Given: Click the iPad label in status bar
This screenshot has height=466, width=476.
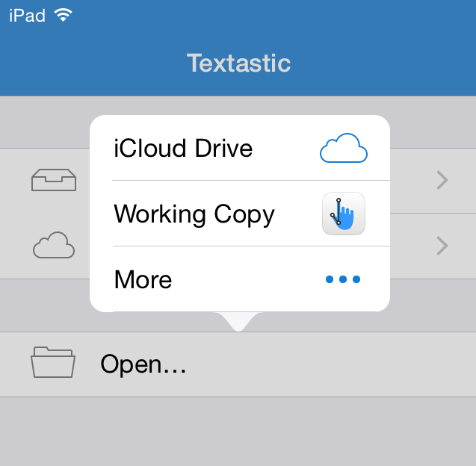Looking at the screenshot, I should 28,16.
